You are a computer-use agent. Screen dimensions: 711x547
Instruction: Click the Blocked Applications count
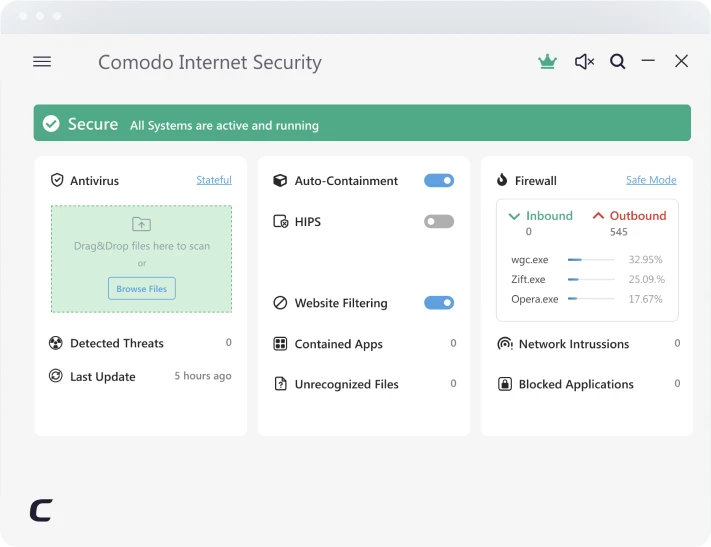point(677,384)
